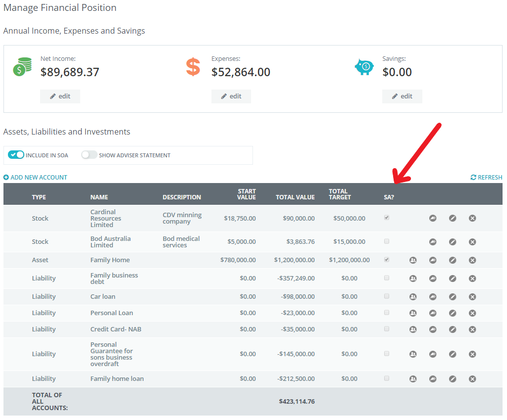Viewport: 507px width, 420px height.
Task: Click the edit button under Expenses
Action: (x=231, y=96)
